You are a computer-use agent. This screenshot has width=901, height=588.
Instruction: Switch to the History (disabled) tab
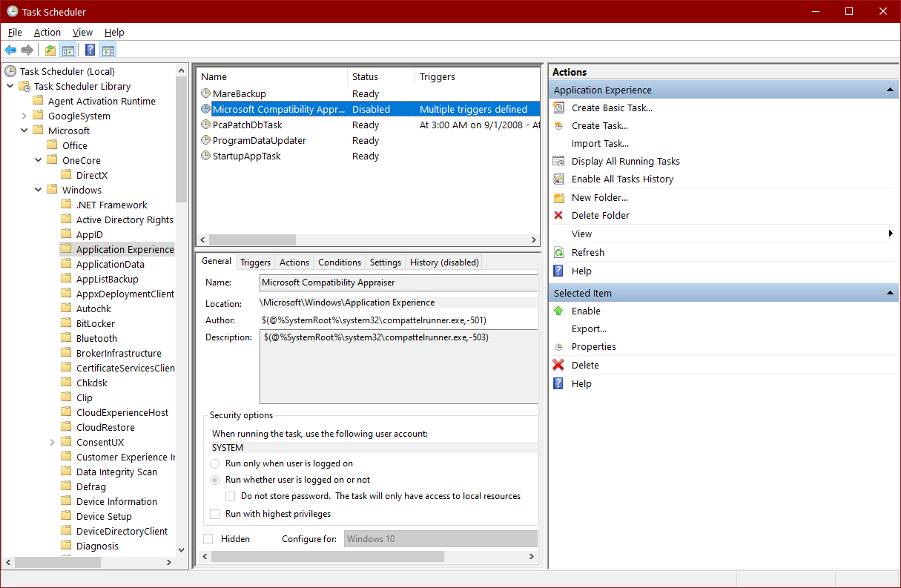tap(444, 262)
